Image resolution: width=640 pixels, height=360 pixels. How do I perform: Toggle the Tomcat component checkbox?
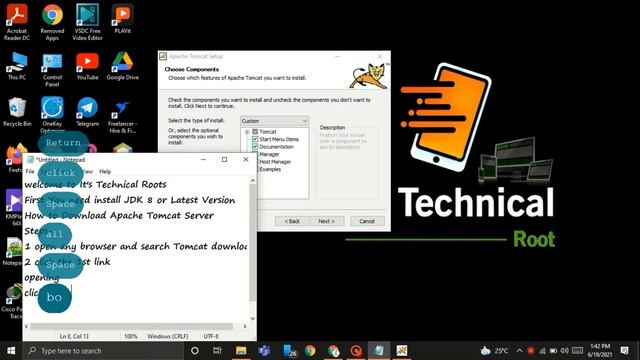[255, 132]
